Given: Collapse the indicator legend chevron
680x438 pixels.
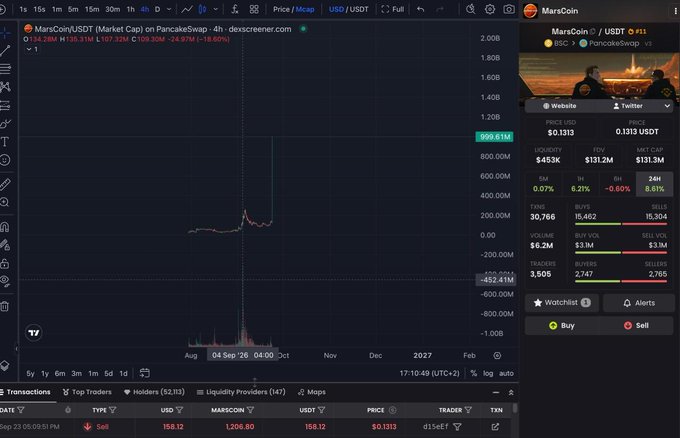Looking at the screenshot, I should tap(29, 49).
